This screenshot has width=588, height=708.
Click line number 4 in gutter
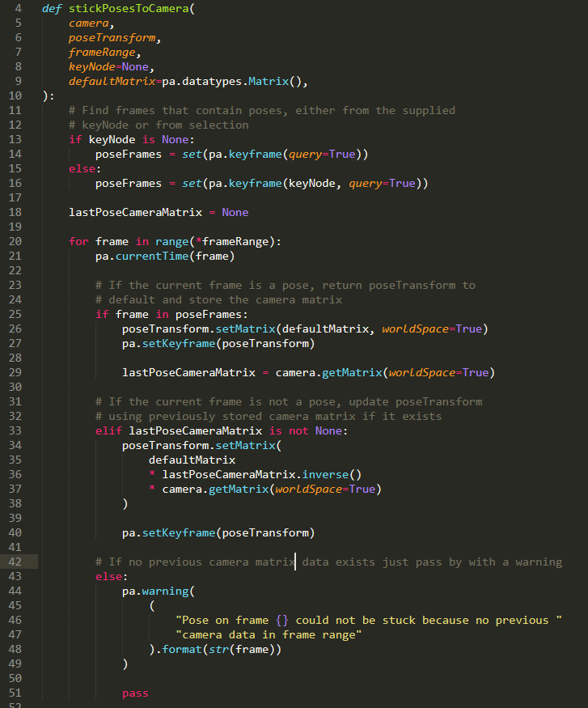coord(18,9)
